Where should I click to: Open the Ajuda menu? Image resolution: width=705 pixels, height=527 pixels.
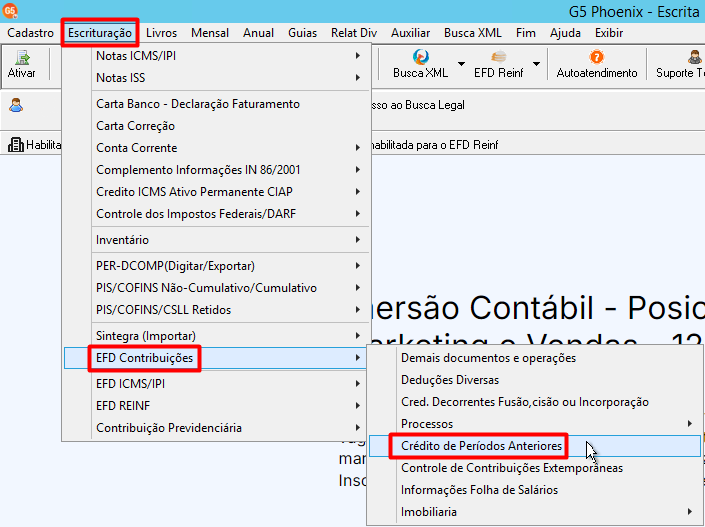(x=565, y=33)
